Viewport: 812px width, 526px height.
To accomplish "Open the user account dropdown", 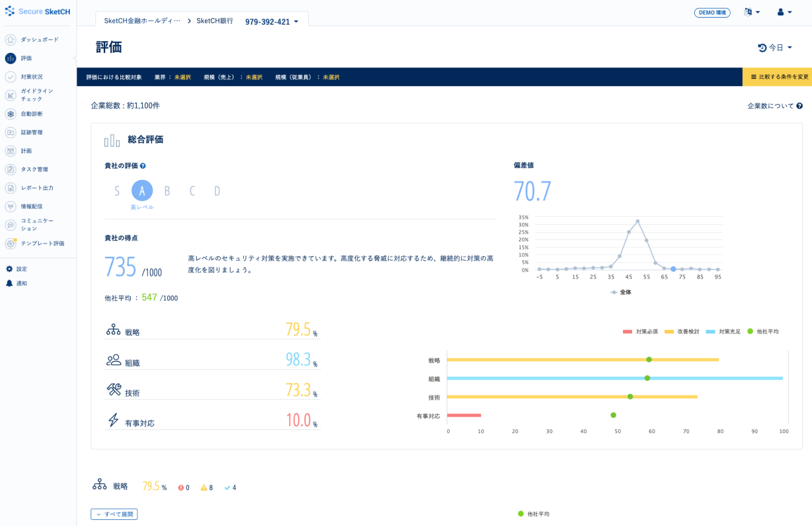I will (785, 12).
